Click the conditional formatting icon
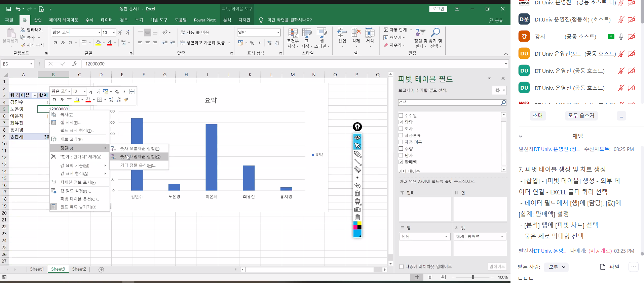Viewport: 644px width, 283px height. [293, 34]
